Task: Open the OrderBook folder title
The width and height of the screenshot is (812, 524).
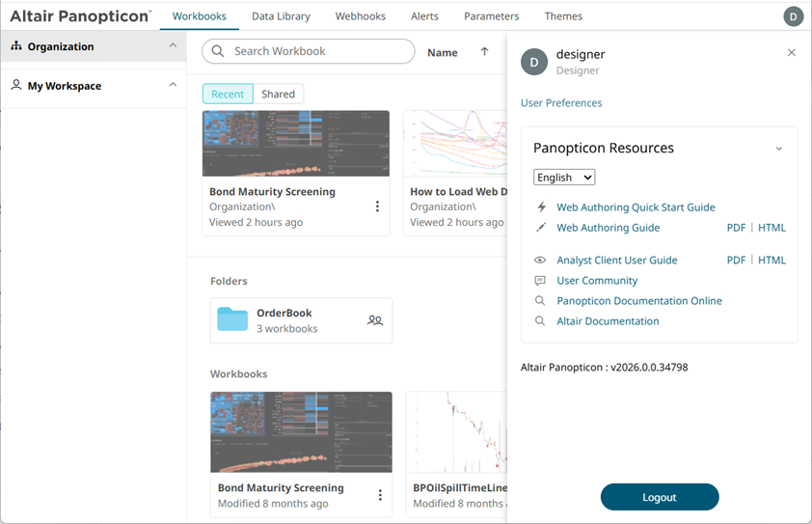Action: pos(284,313)
